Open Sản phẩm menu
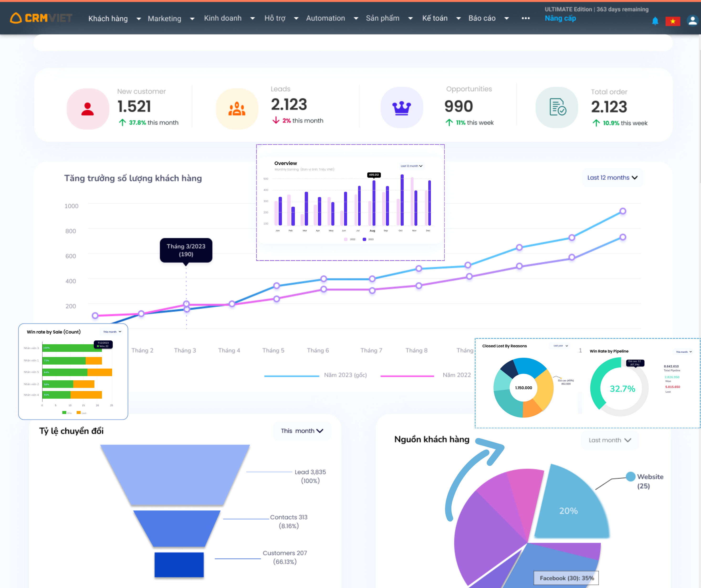 [382, 18]
